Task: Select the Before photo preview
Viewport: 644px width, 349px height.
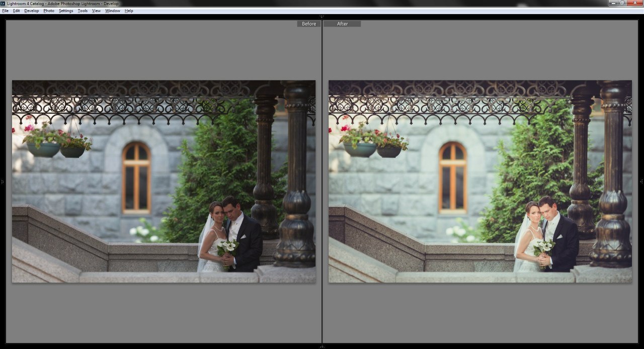Action: pos(164,181)
